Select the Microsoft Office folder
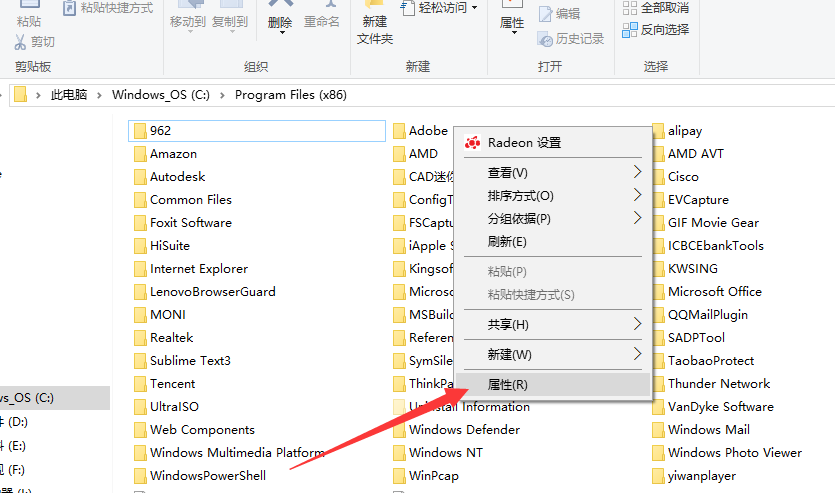 pyautogui.click(x=707, y=292)
